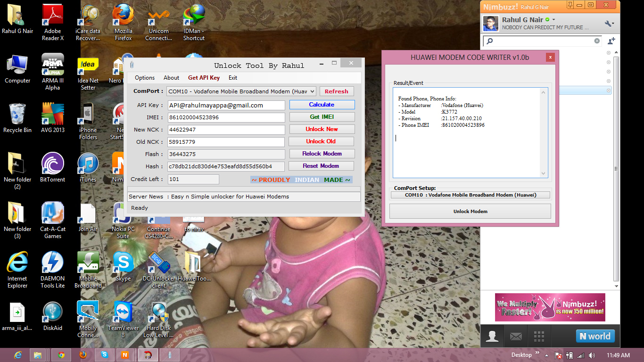Open Unicom Connection desktop shortcut
The image size is (644, 362).
[x=158, y=22]
